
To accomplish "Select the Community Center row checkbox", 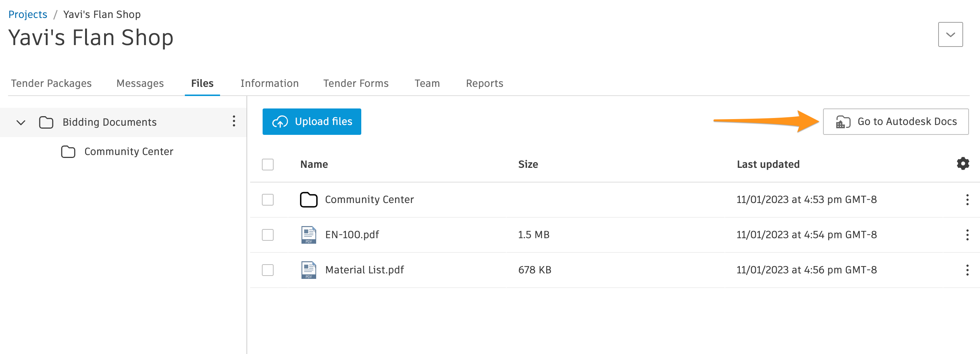I will pos(267,199).
